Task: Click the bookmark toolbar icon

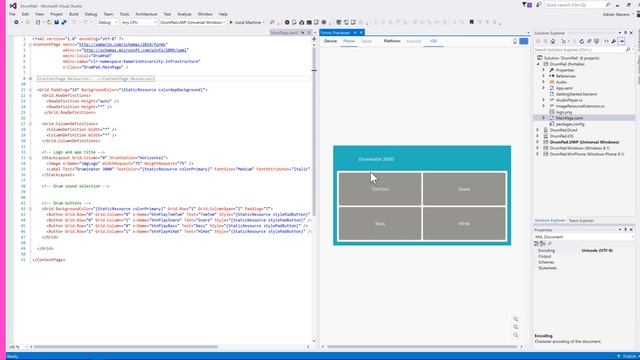Action: click(x=471, y=22)
